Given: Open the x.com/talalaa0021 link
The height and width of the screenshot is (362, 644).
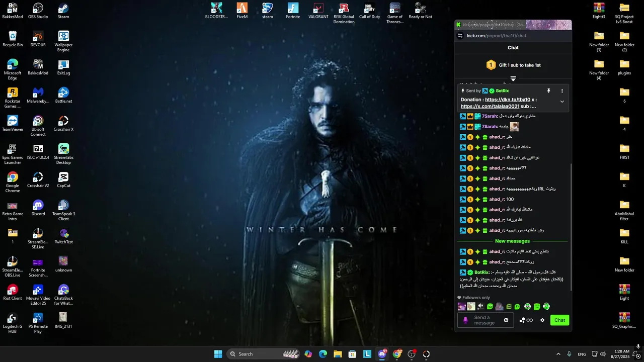Looking at the screenshot, I should (490, 107).
